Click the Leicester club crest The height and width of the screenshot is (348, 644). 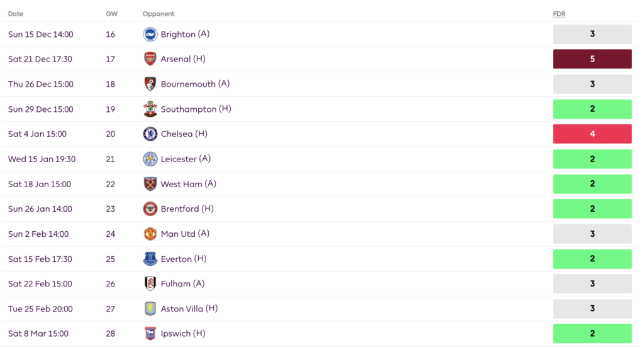click(150, 159)
